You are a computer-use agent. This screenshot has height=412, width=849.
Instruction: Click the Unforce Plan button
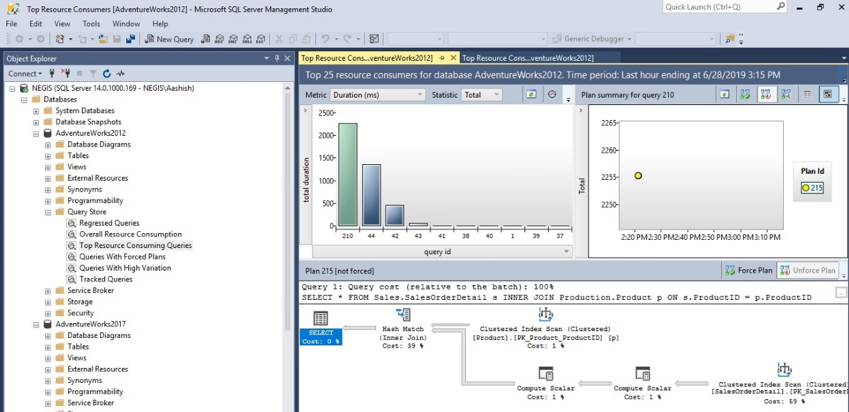[807, 270]
